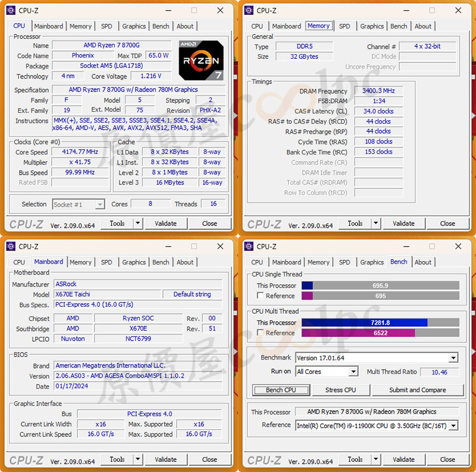The image size is (476, 472).
Task: Click Submit and Compare
Action: click(x=418, y=390)
